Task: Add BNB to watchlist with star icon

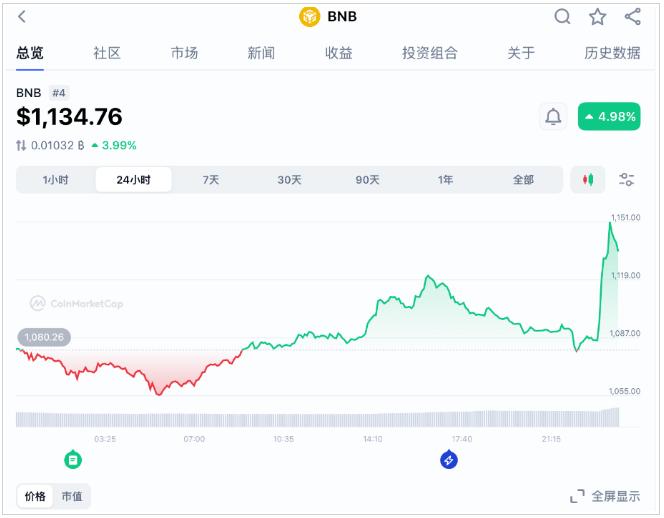Action: tap(597, 17)
